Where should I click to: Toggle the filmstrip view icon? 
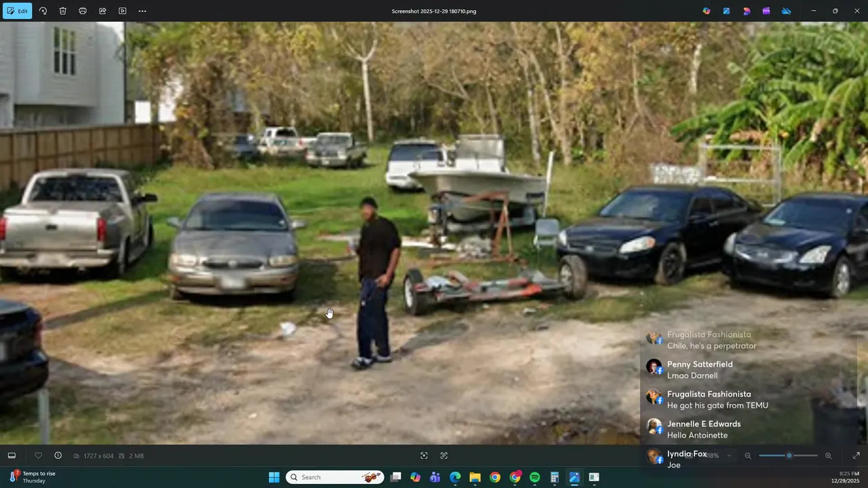point(12,455)
